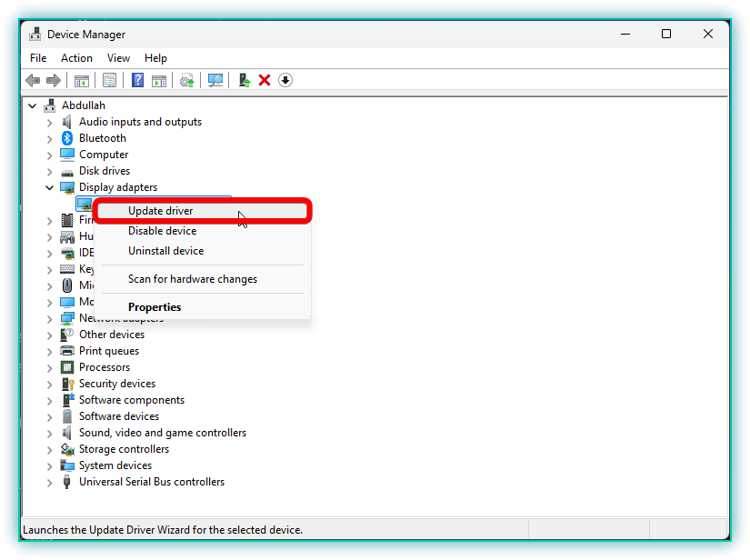Click Scan for hardware changes monitor icon
This screenshot has height=560, width=750.
click(215, 80)
